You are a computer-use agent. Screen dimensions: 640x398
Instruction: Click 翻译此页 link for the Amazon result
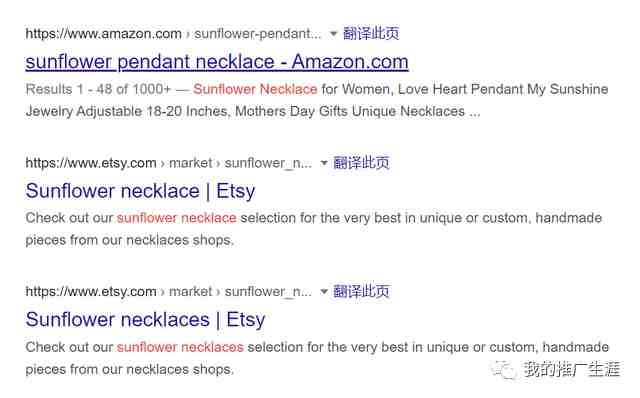[371, 33]
